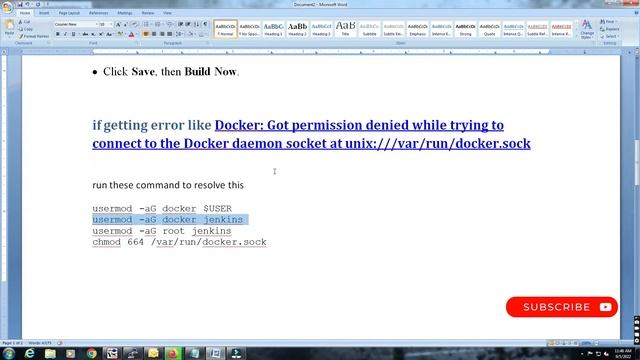
Task: Click Replace in the Editing group
Action: pos(609,29)
